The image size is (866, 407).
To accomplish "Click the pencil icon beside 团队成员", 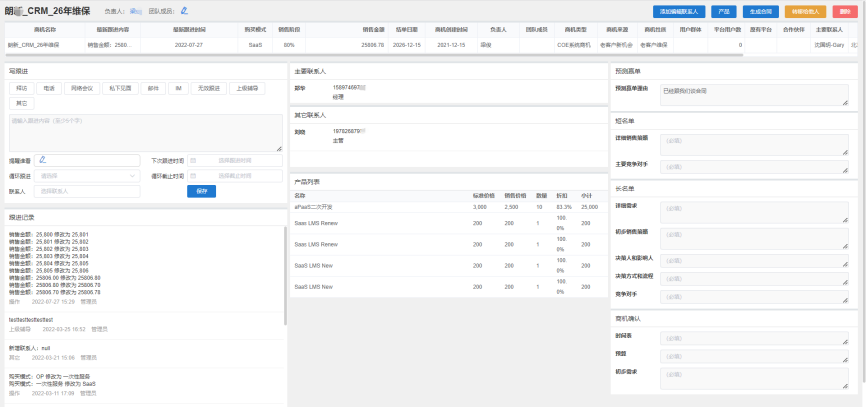I will pos(184,10).
